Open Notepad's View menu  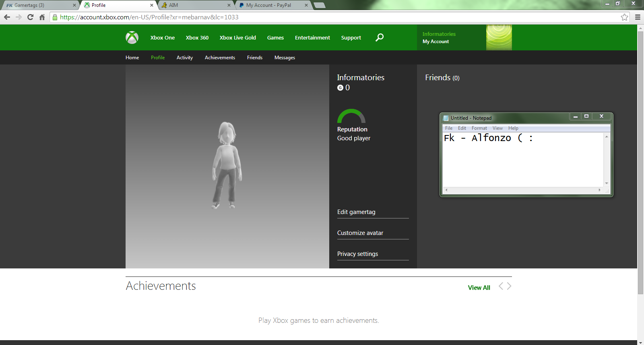click(497, 128)
